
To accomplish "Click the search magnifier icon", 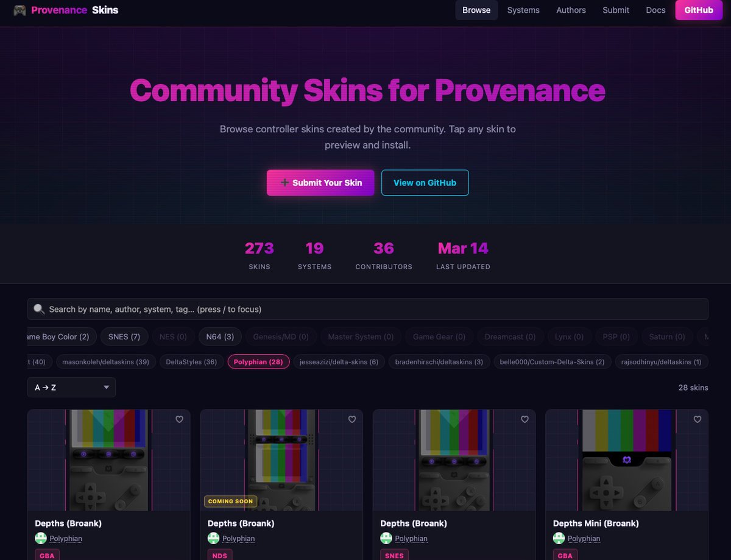I will (x=39, y=309).
